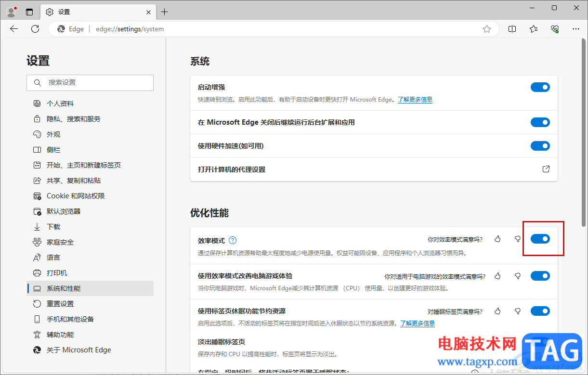Click thumbs up for efficiency mode
This screenshot has width=588, height=375.
coord(497,239)
